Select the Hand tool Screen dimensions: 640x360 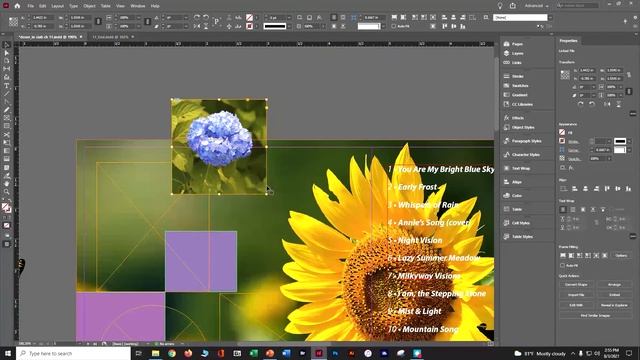point(7,184)
